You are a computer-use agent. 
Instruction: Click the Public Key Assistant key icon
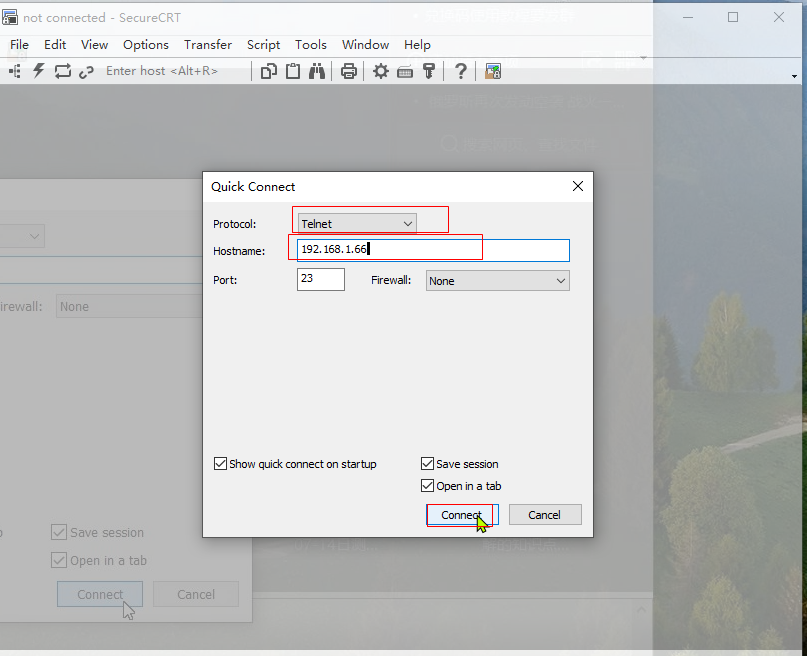(x=429, y=71)
